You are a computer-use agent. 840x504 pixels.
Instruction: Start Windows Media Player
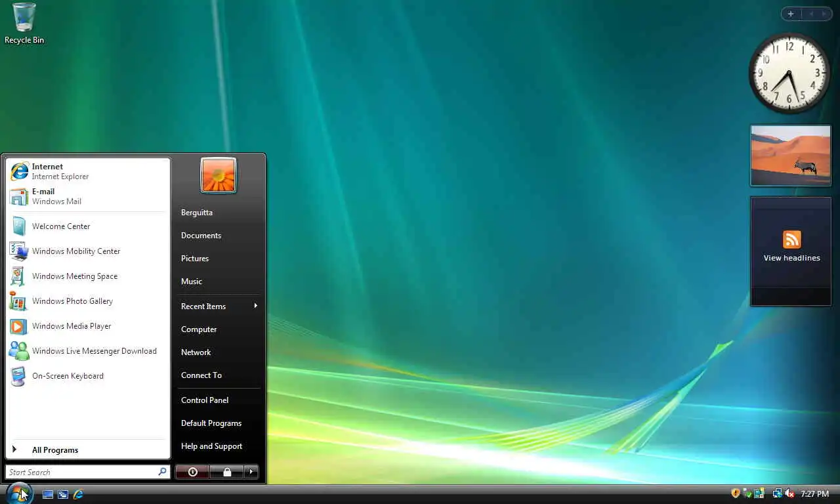[x=88, y=326]
